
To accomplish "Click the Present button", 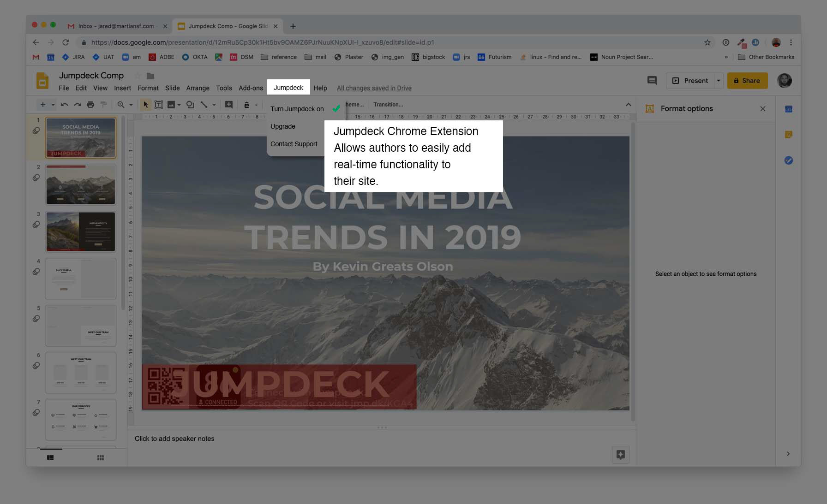I will point(690,81).
